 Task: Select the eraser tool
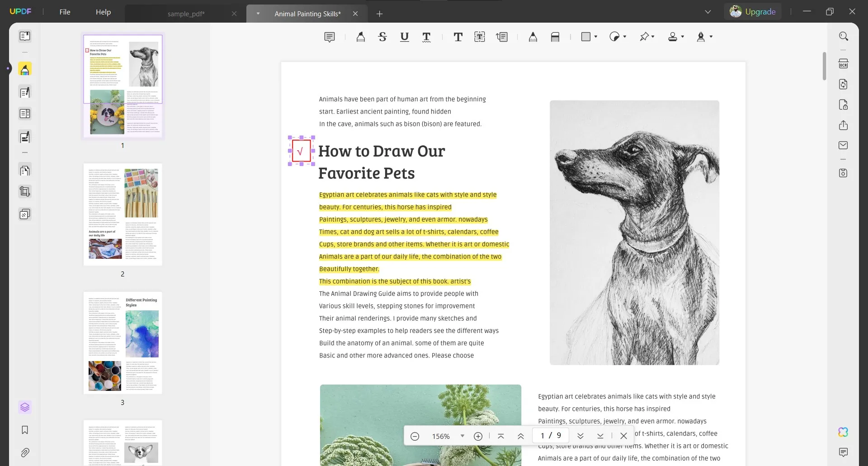555,37
